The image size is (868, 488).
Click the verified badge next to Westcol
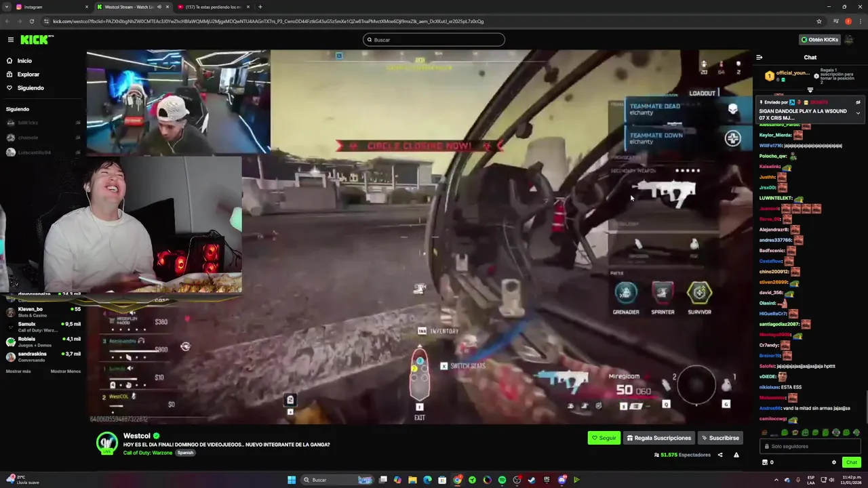(156, 436)
